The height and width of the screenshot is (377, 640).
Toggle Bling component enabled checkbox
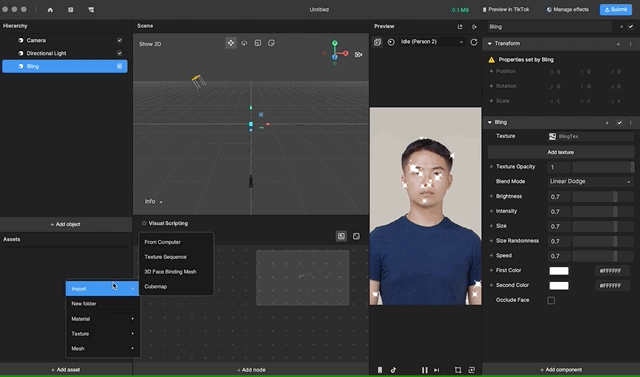(x=620, y=123)
